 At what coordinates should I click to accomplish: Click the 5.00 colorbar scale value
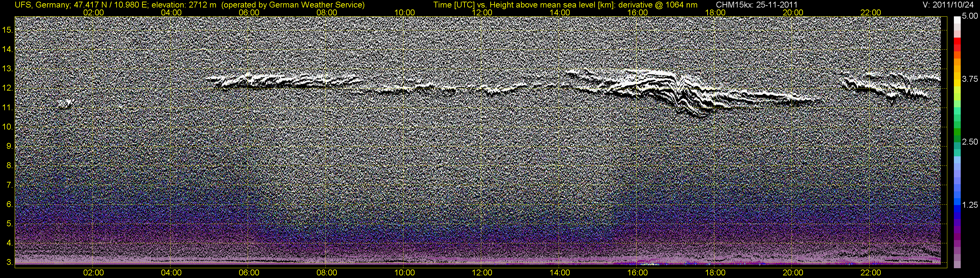pos(970,16)
